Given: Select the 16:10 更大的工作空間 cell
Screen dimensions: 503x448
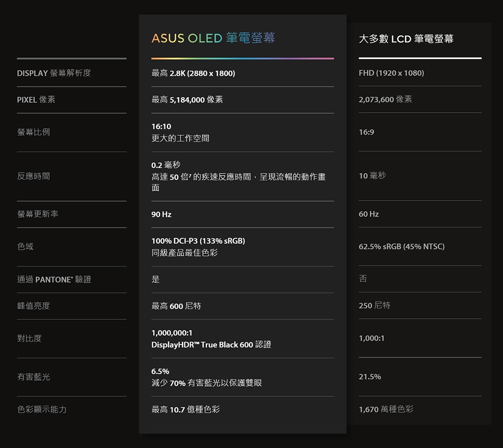Looking at the screenshot, I should [x=180, y=132].
